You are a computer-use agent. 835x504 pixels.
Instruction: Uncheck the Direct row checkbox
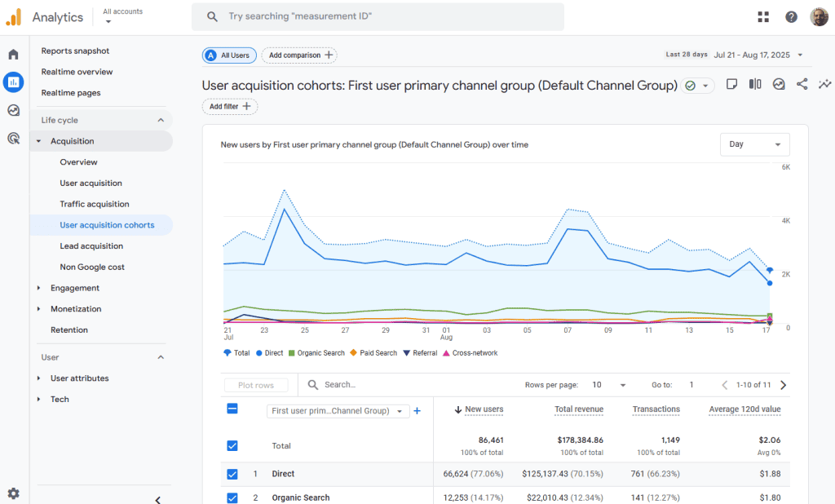tap(232, 474)
